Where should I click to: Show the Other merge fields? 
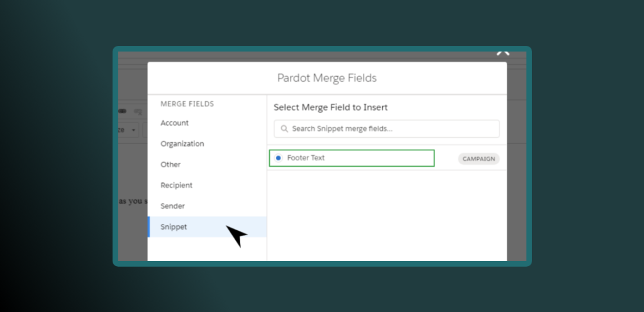[x=170, y=165]
